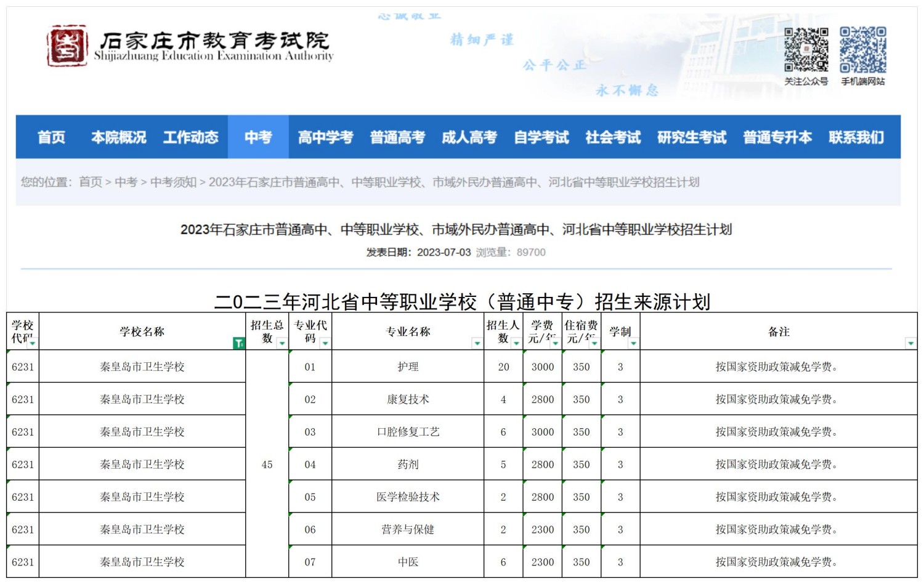
Task: Click the 手机端网站 QR code
Action: pyautogui.click(x=862, y=49)
